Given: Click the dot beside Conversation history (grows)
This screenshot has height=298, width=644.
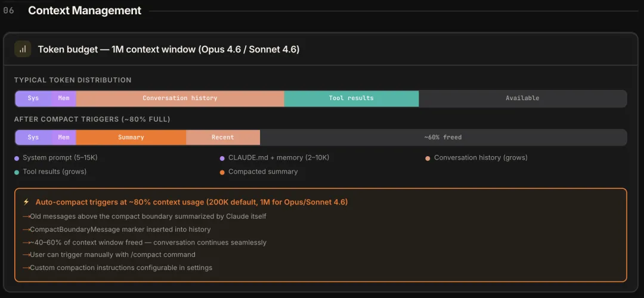Looking at the screenshot, I should pyautogui.click(x=428, y=158).
